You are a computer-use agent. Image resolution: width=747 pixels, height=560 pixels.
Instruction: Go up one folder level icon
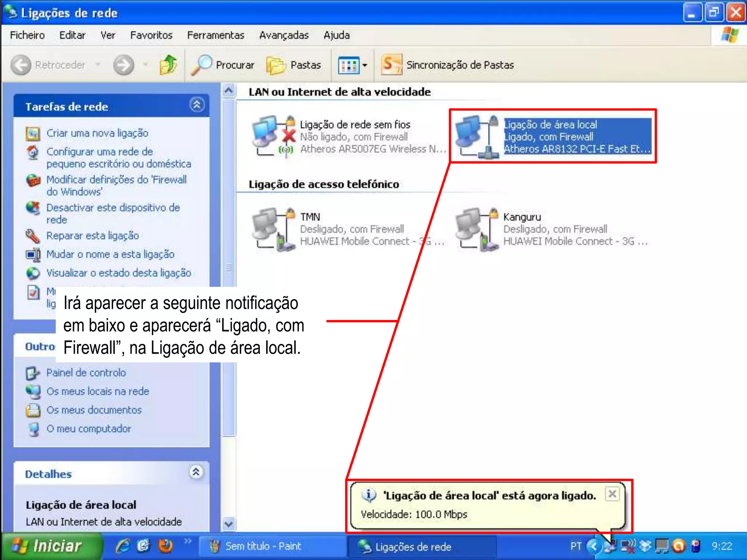click(x=168, y=65)
